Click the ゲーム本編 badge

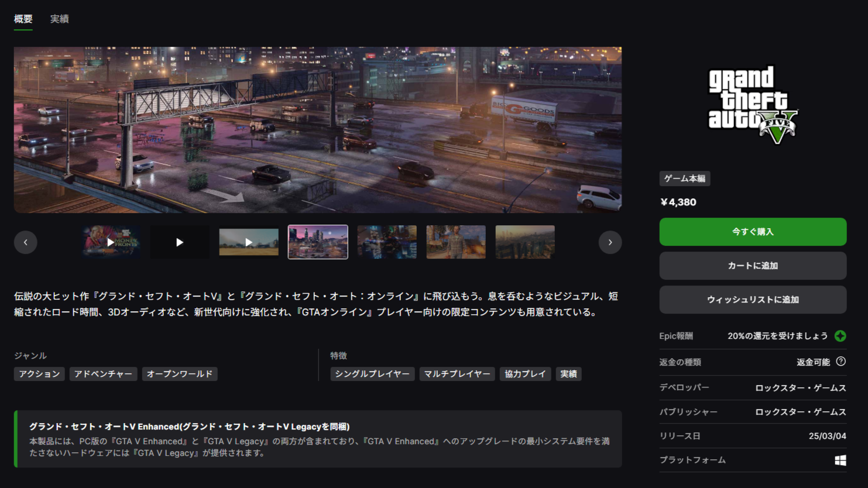click(685, 178)
